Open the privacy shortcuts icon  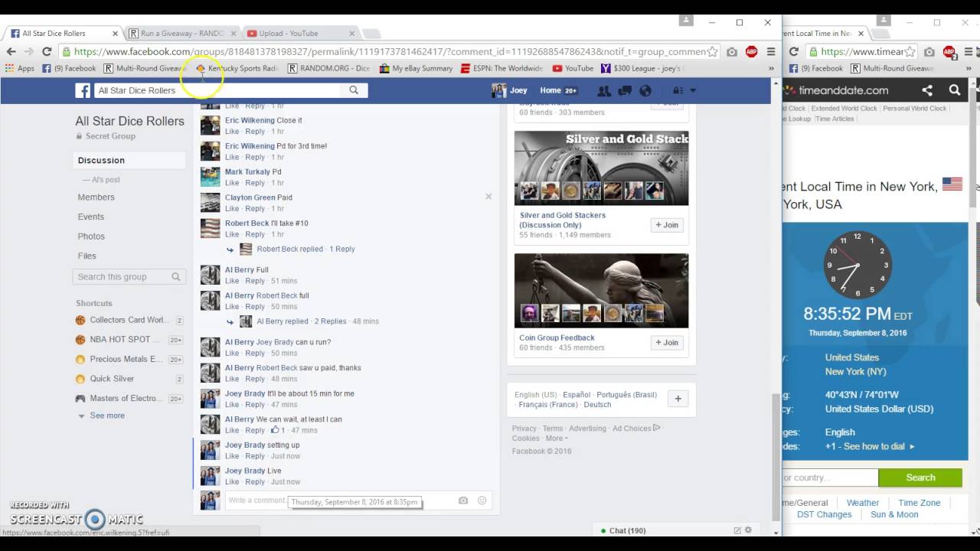click(678, 90)
